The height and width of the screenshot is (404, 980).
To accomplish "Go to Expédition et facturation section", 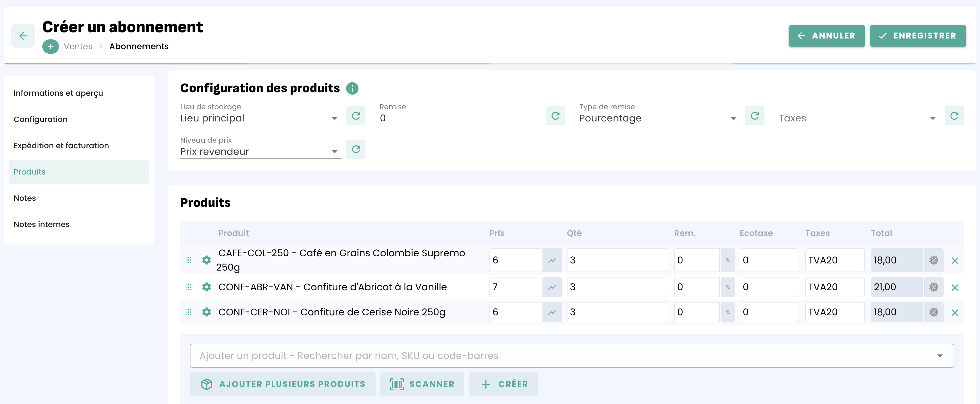I will (61, 145).
